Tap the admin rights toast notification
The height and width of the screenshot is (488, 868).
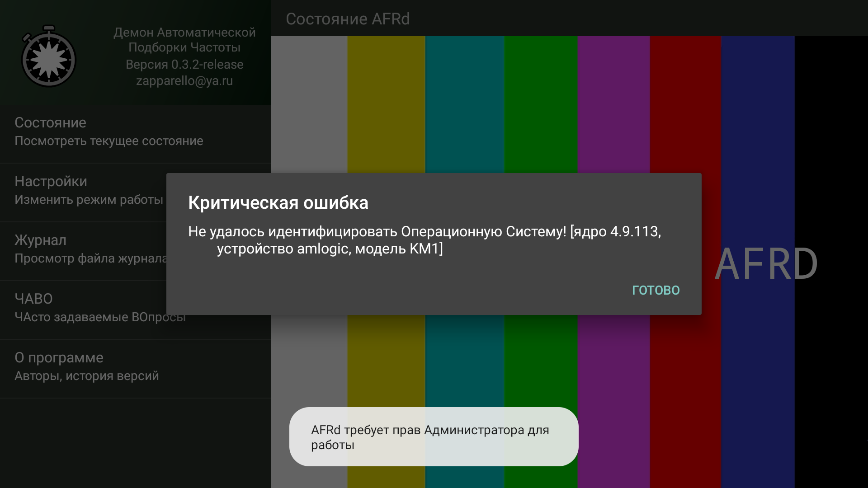click(x=433, y=436)
